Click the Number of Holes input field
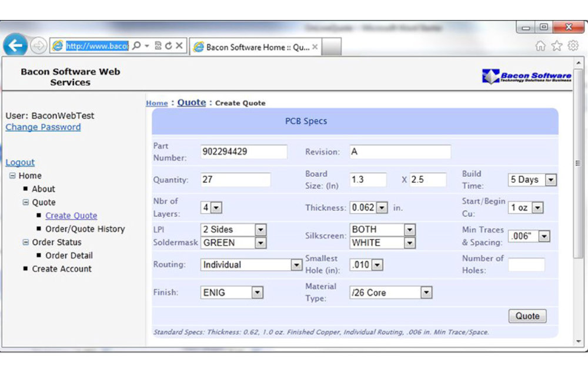Image resolution: width=588 pixels, height=376 pixels. [526, 265]
